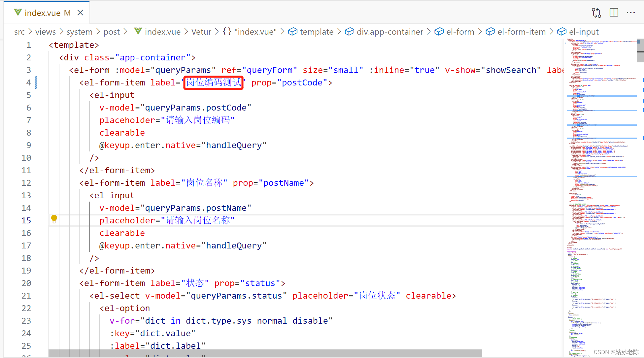Close the index.vue editor tab
The height and width of the screenshot is (358, 644).
click(x=80, y=13)
